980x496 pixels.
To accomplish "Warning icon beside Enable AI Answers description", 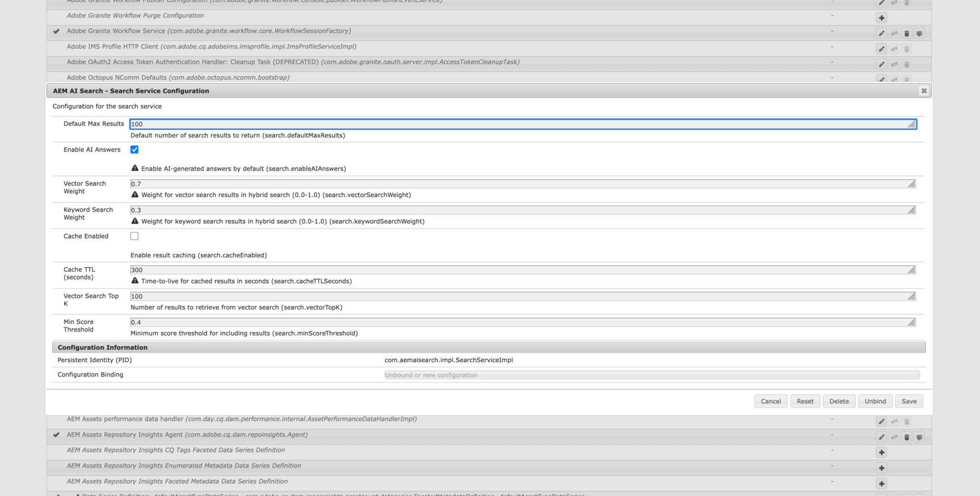I will click(135, 168).
